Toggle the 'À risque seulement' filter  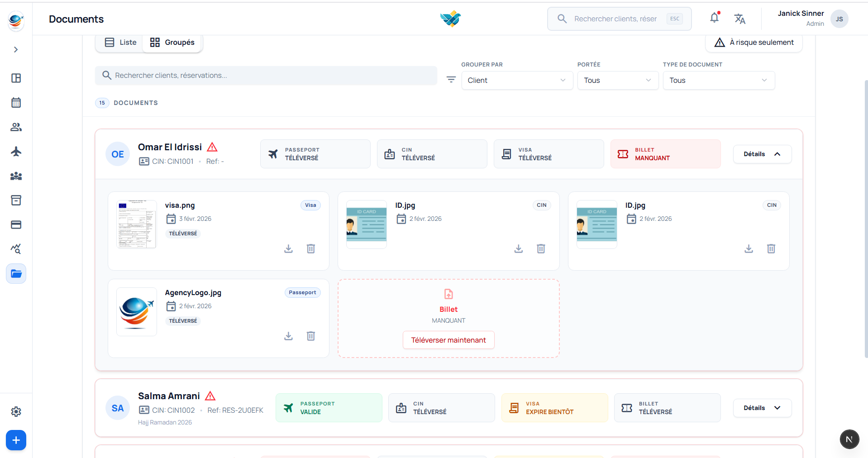754,43
